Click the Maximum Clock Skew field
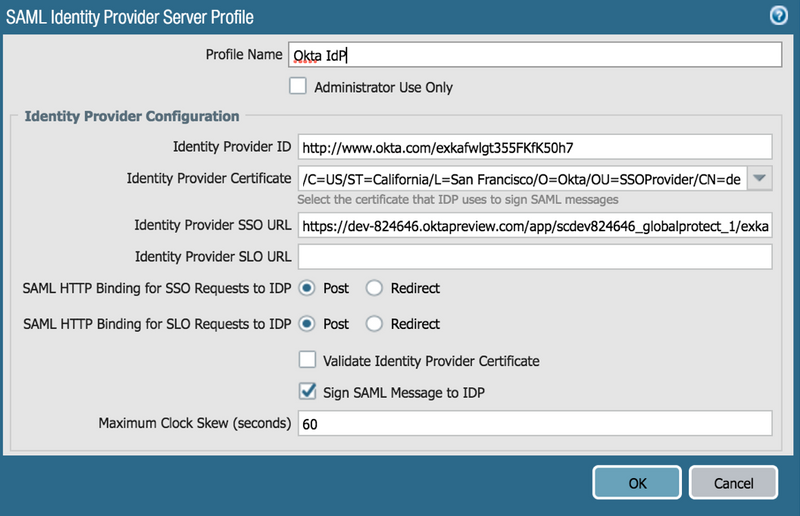Image resolution: width=800 pixels, height=516 pixels. [534, 423]
